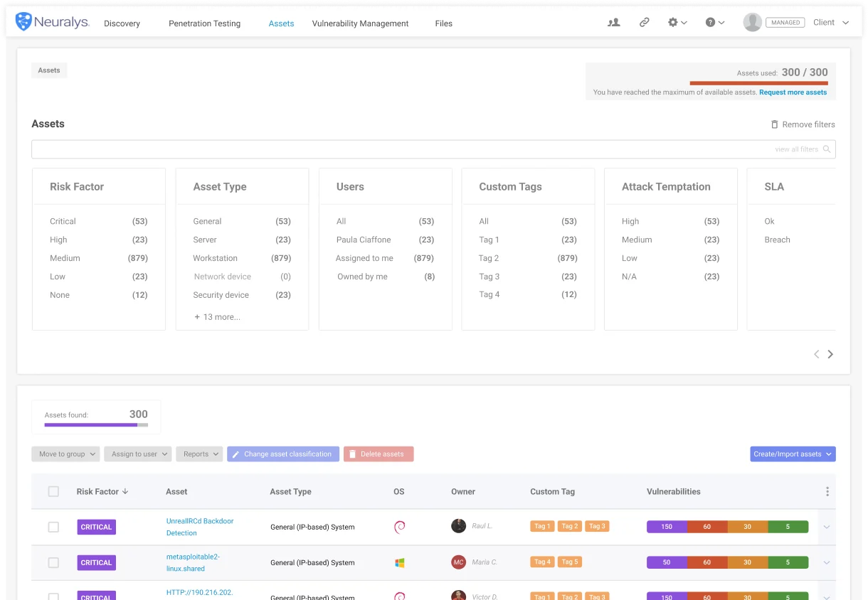Click the Assets breadcrumb chip
Viewport: 868px width, 600px height.
[x=49, y=70]
